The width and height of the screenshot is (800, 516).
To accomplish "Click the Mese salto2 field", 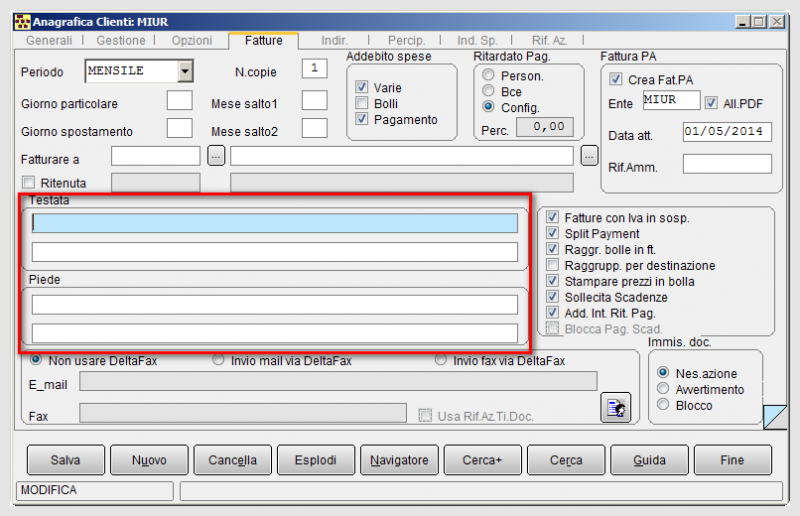I will pyautogui.click(x=314, y=128).
